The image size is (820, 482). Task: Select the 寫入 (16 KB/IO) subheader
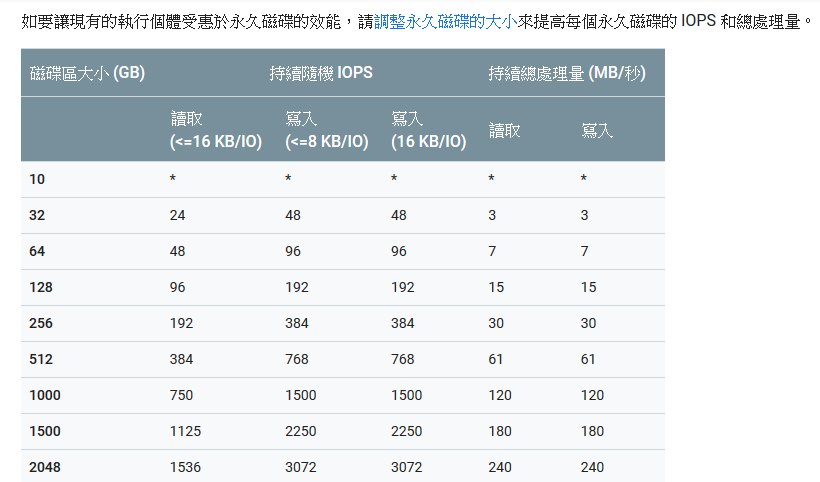(428, 130)
